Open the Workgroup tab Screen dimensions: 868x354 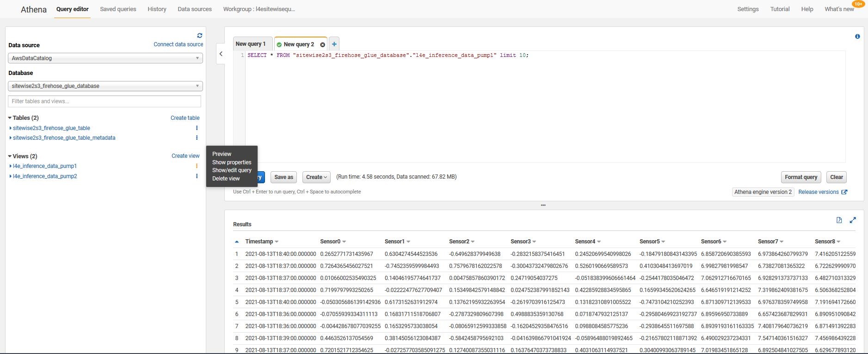click(x=259, y=9)
